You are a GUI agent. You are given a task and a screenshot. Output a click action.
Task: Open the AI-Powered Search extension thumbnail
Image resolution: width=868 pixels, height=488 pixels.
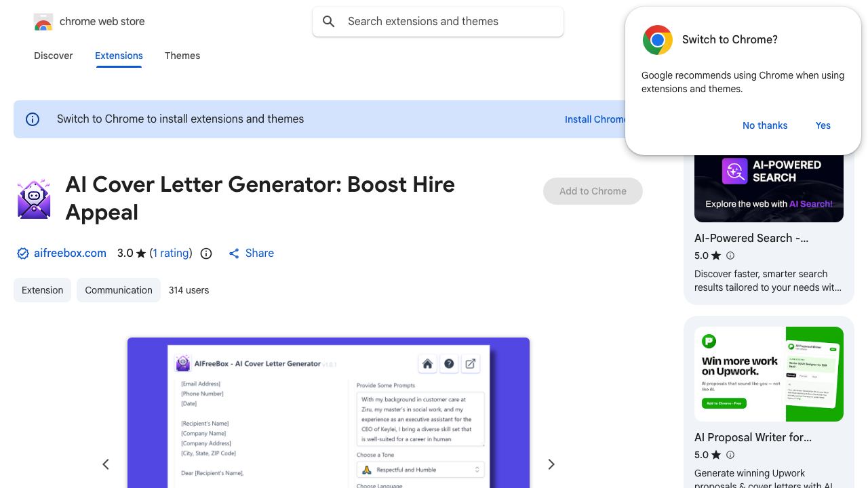[769, 188]
